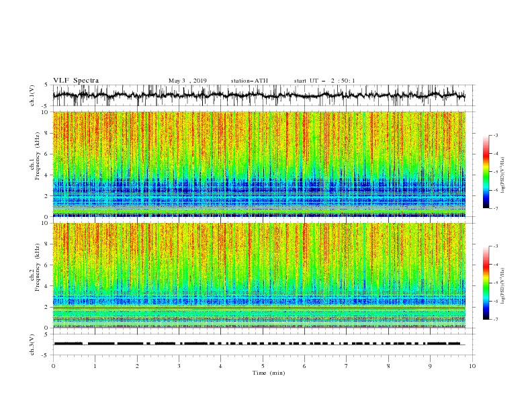Select the ch.2 colorbar "log(PSD)(V²/Hz)" label
Image resolution: width=532 pixels, height=411 pixels.
pyautogui.click(x=503, y=286)
